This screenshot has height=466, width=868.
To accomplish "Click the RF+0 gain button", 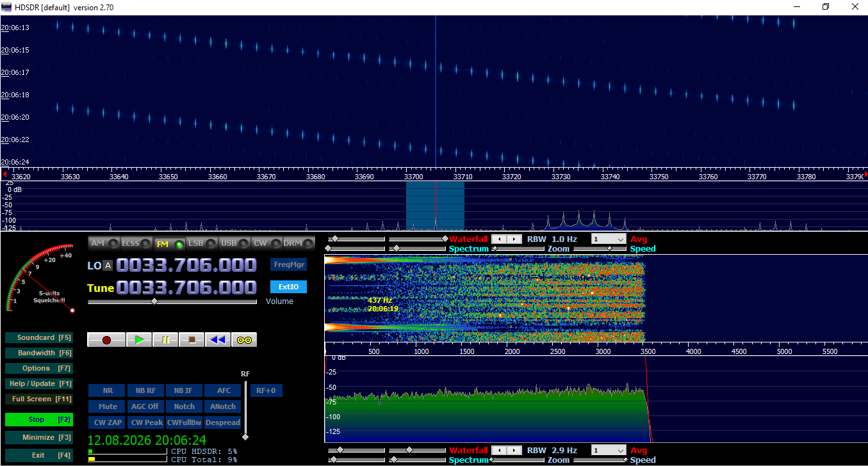I will coord(266,390).
